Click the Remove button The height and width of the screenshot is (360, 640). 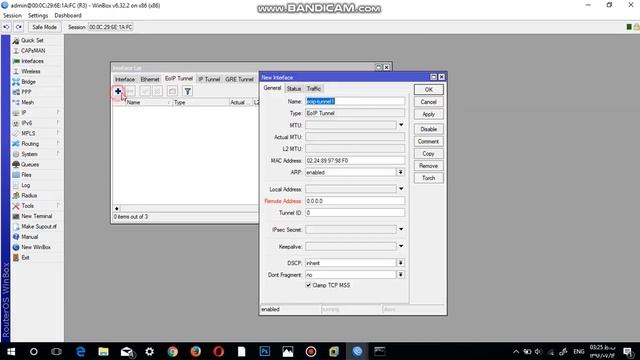click(x=429, y=166)
